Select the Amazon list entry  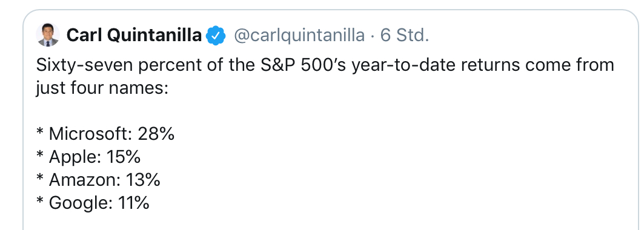(x=98, y=180)
